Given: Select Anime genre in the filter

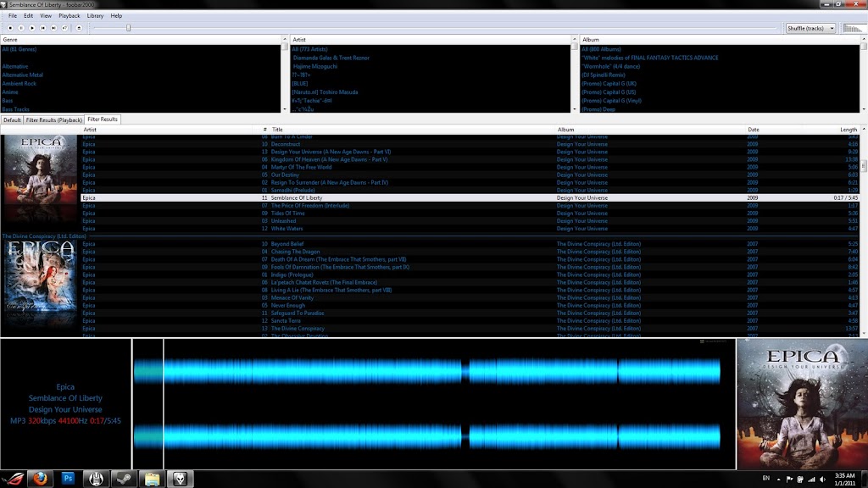Looking at the screenshot, I should point(10,92).
